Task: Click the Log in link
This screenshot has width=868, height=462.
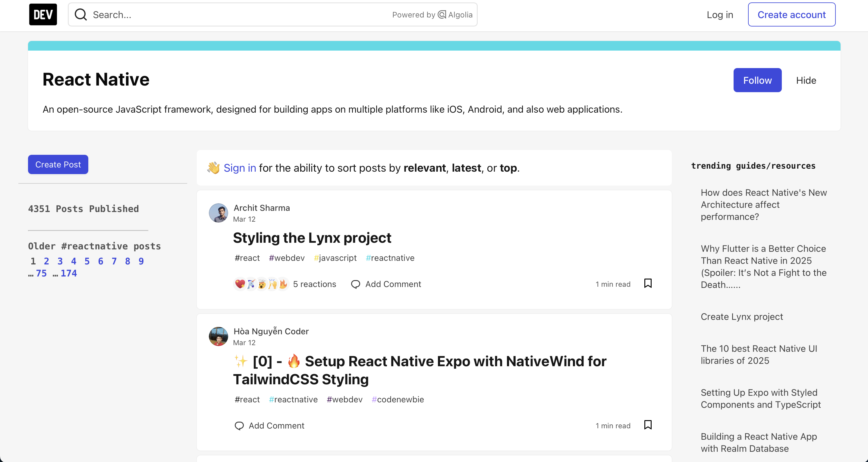Action: click(x=720, y=15)
